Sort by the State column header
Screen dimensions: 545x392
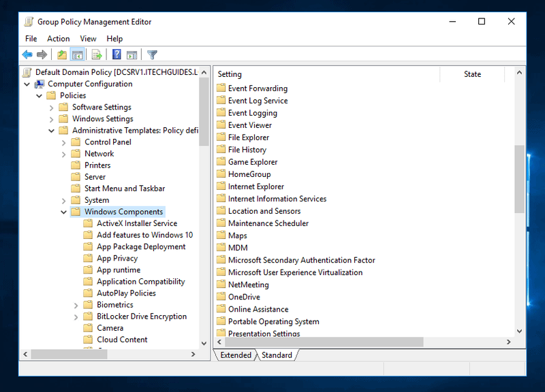click(x=472, y=74)
